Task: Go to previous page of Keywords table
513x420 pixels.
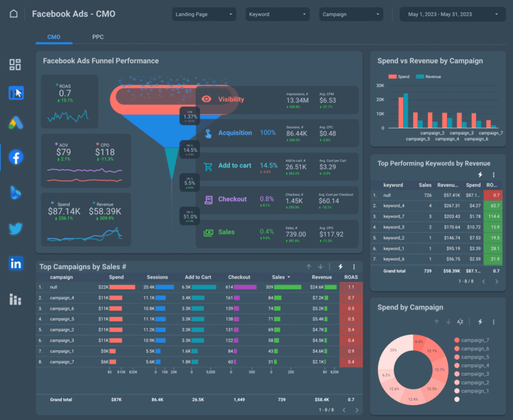Action: click(x=484, y=281)
